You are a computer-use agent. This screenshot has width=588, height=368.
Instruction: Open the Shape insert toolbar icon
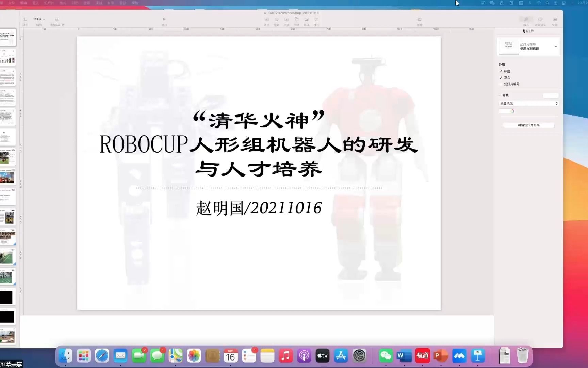point(297,19)
